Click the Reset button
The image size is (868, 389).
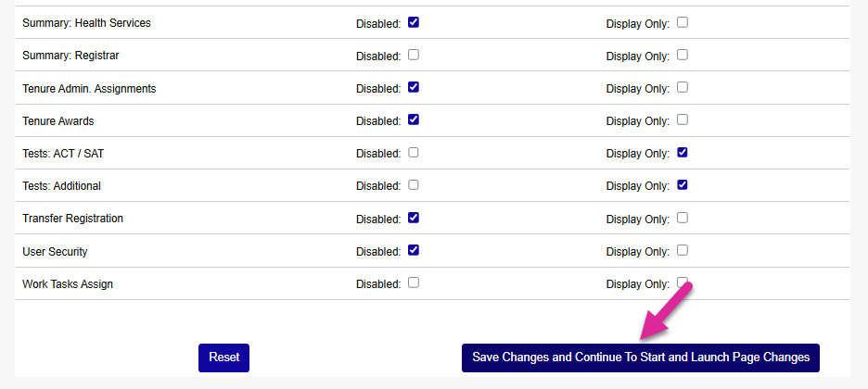(x=223, y=358)
